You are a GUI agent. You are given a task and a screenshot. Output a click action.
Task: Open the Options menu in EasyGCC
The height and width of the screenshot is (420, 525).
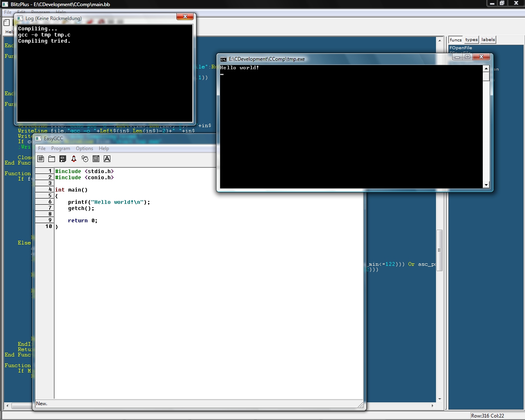[84, 148]
